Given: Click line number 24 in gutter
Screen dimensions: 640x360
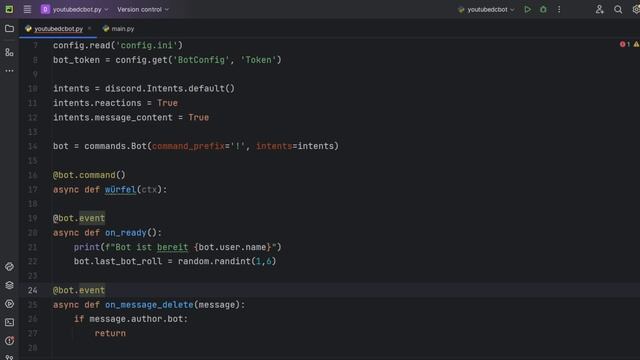Looking at the screenshot, I should click(33, 290).
